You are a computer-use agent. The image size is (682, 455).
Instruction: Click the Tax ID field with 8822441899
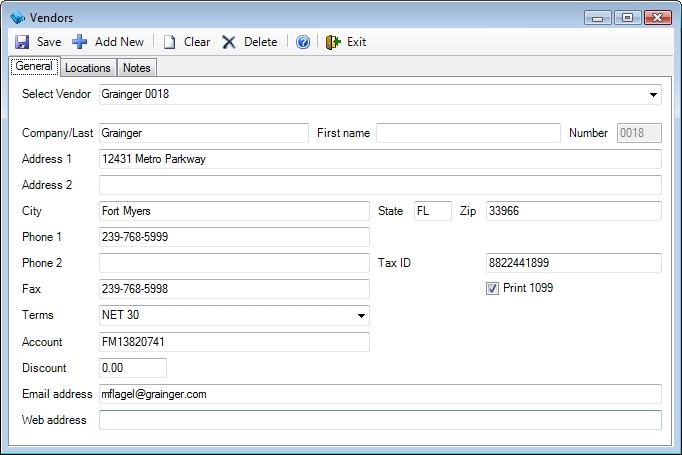pos(574,263)
